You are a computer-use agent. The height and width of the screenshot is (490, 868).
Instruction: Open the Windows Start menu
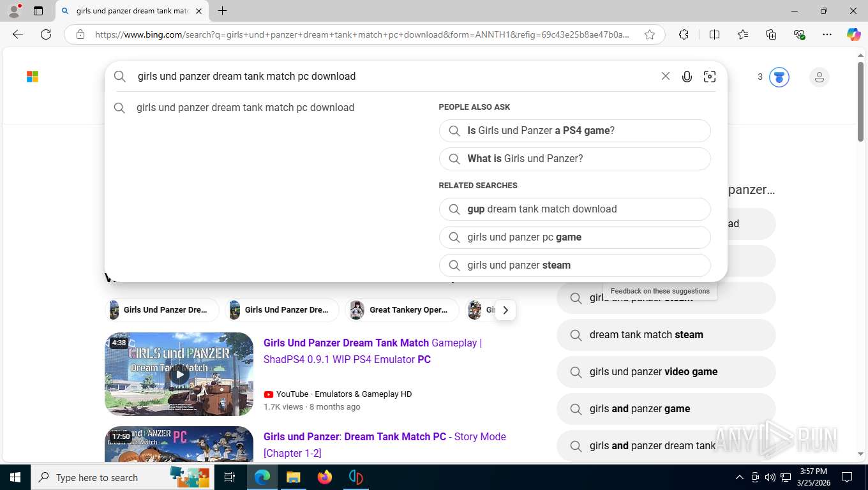click(x=15, y=477)
